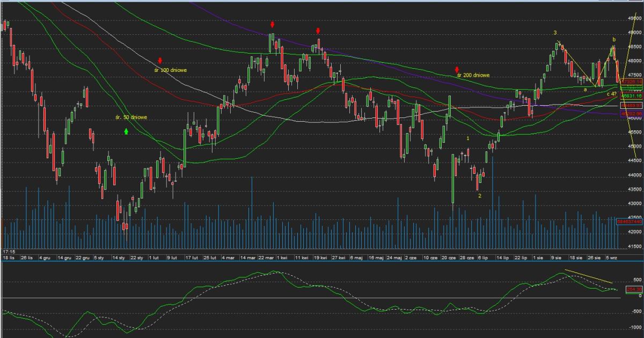Select the 'c 4?' wave label
Viewport: 644px width, 338px height.
pos(611,94)
